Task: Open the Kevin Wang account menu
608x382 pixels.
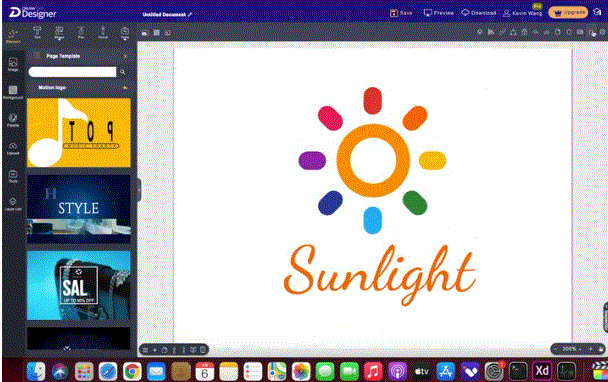Action: 522,13
